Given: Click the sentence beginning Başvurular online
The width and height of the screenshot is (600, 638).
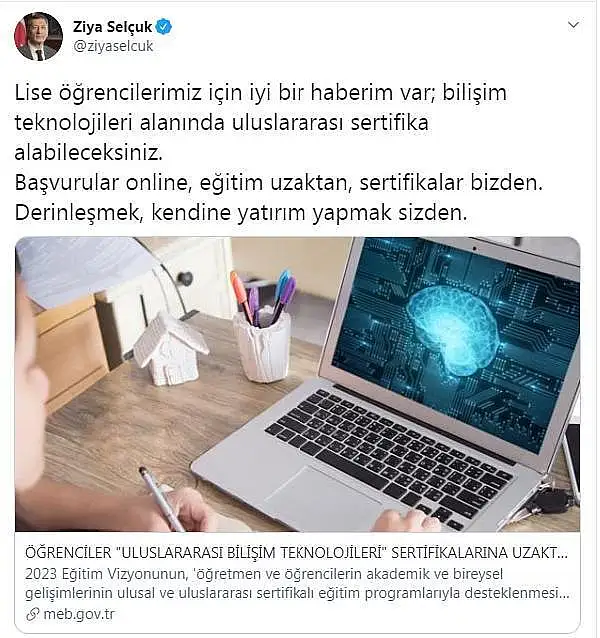Looking at the screenshot, I should (279, 183).
